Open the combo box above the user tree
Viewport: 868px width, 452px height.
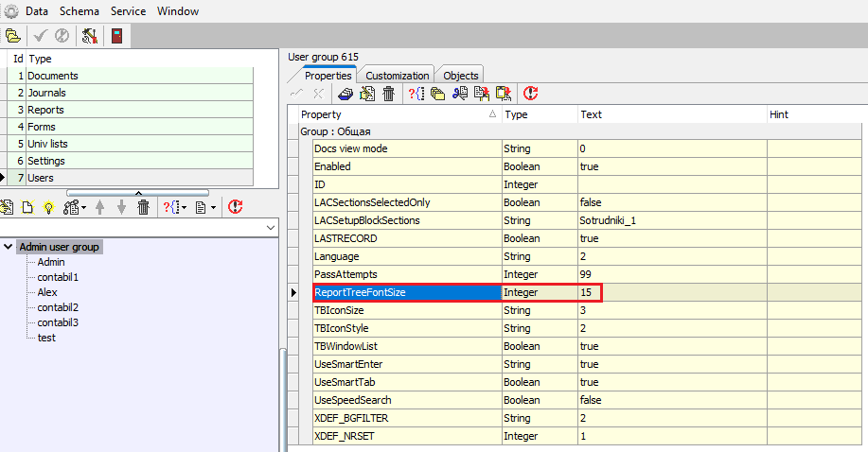coord(271,227)
